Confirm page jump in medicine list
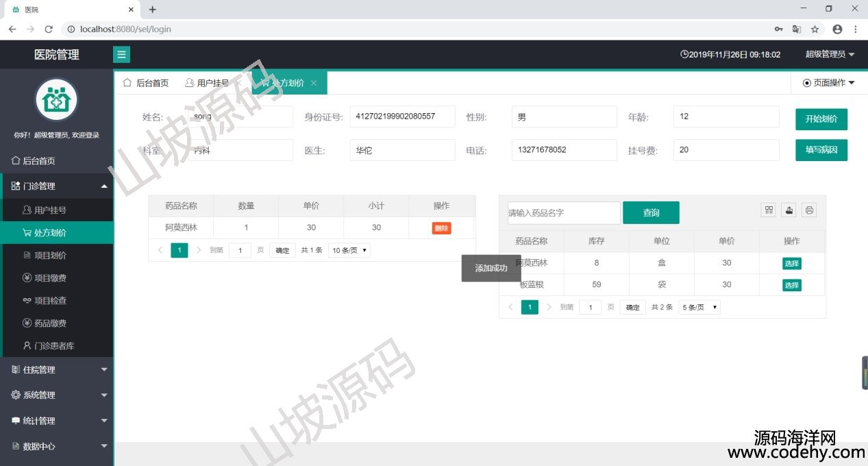 pos(632,307)
